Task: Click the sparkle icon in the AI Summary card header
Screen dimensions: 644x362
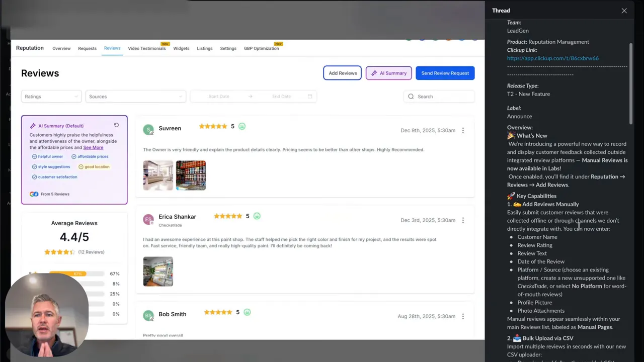Action: [x=33, y=126]
